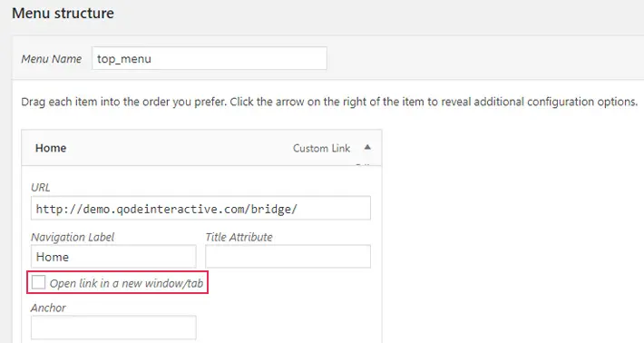Image resolution: width=644 pixels, height=343 pixels.
Task: Enable Open link in a new window/tab checkbox
Action: pos(38,282)
